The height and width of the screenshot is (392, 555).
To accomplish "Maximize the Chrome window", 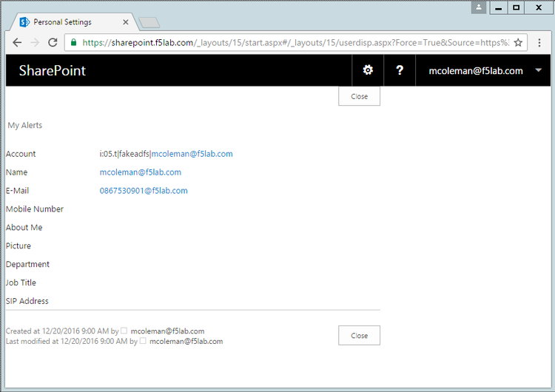I will (x=516, y=7).
